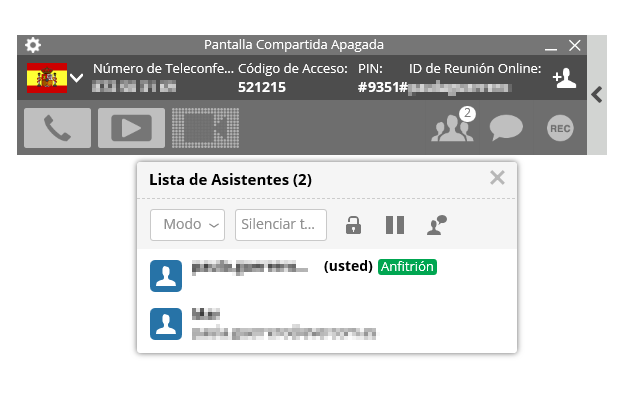Toggle the pause meeting icon
629x396 pixels.
point(395,225)
